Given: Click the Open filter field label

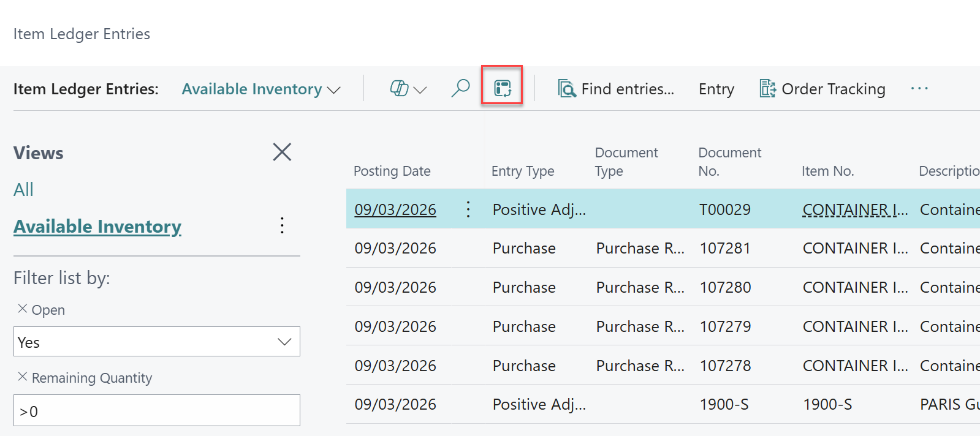Looking at the screenshot, I should point(48,310).
